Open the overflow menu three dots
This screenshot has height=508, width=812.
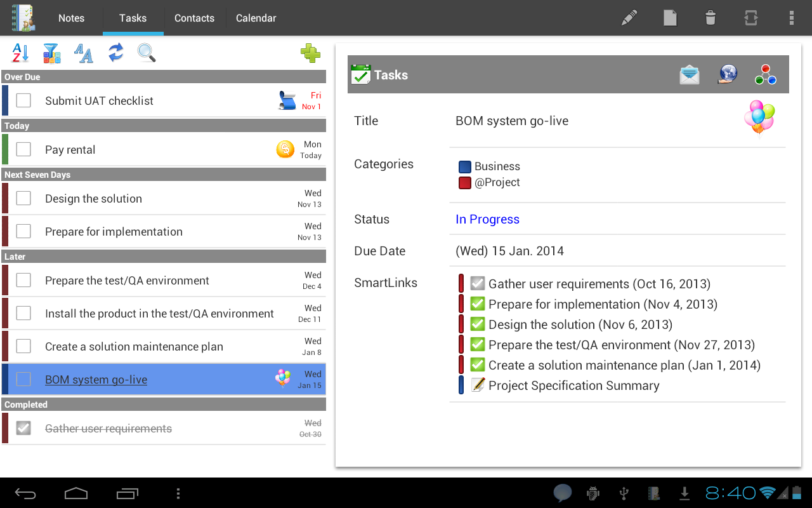[x=791, y=18]
